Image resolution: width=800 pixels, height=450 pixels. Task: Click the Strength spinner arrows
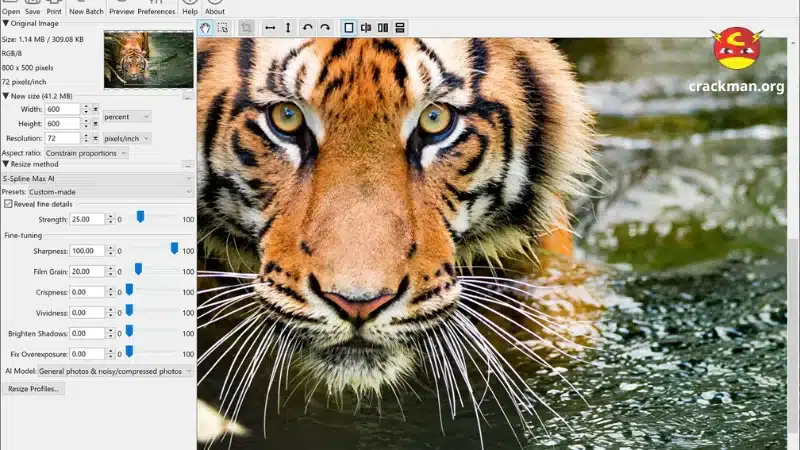pyautogui.click(x=110, y=219)
